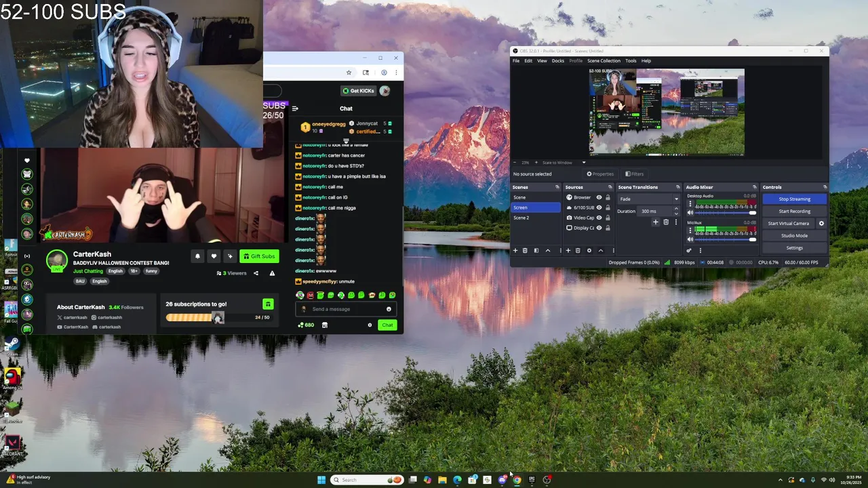This screenshot has width=868, height=488.
Task: Mute Desktop Audio speaker icon in OBS
Action: 690,213
